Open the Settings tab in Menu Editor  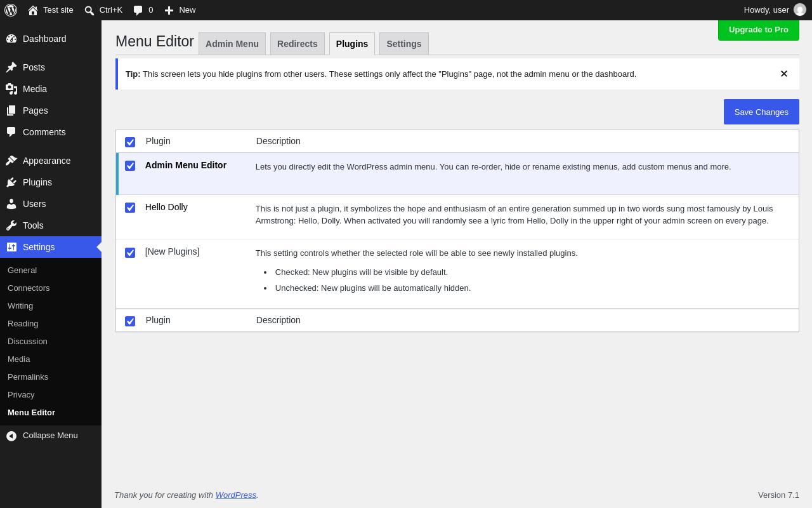tap(404, 44)
